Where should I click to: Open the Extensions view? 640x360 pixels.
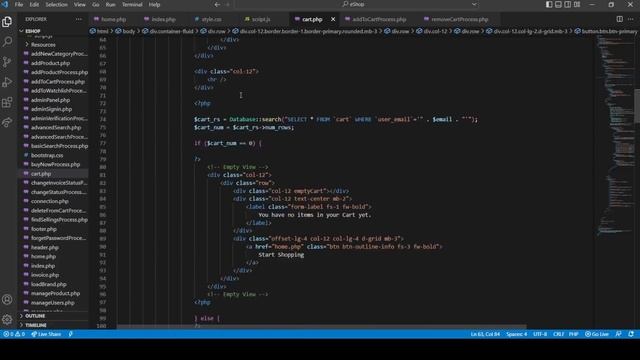[x=7, y=102]
